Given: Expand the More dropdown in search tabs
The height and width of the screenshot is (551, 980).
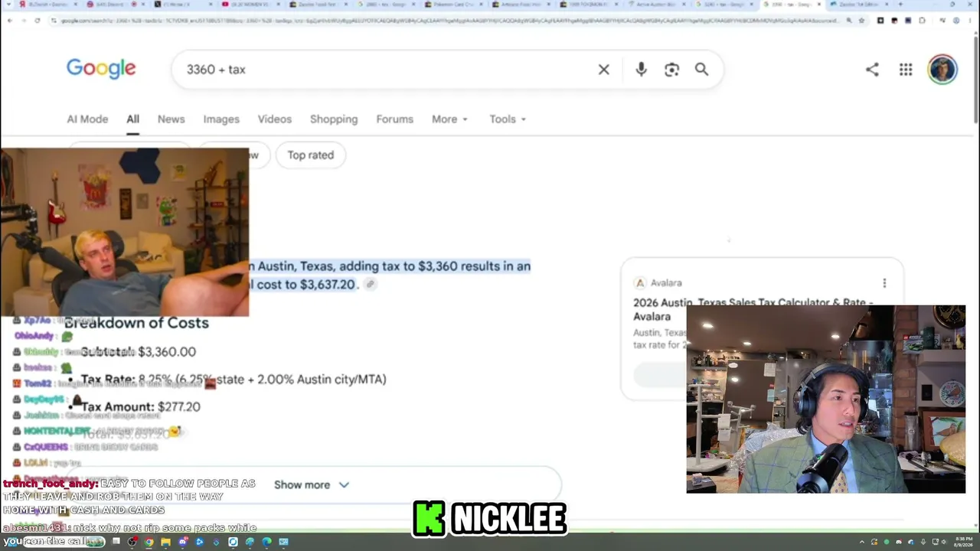Looking at the screenshot, I should 449,119.
